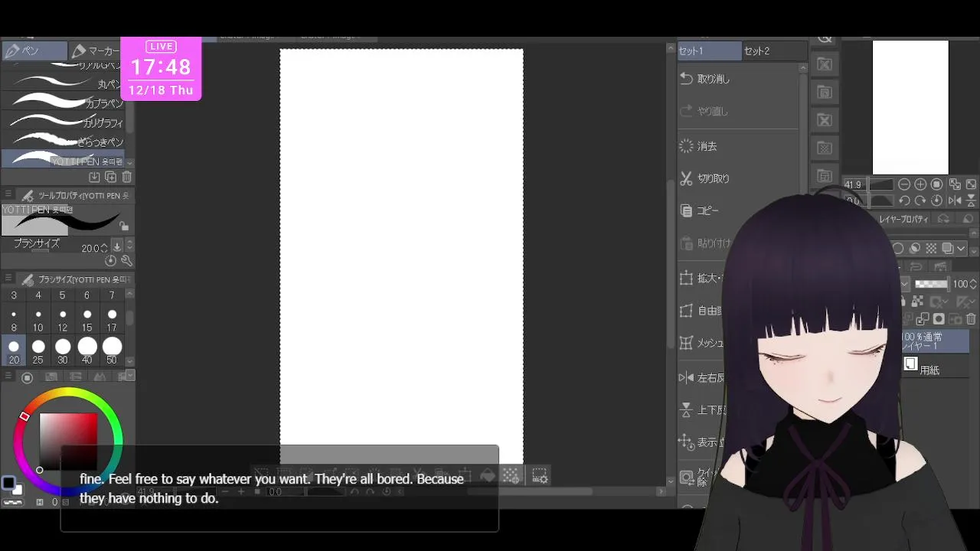The width and height of the screenshot is (980, 551).
Task: Rotate canvas left in navigator
Action: click(904, 201)
